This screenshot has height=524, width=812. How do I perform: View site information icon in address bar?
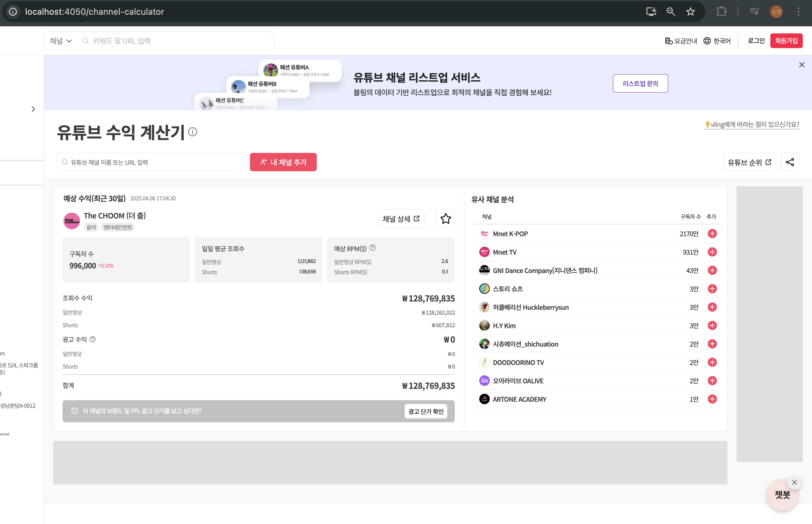[x=13, y=12]
